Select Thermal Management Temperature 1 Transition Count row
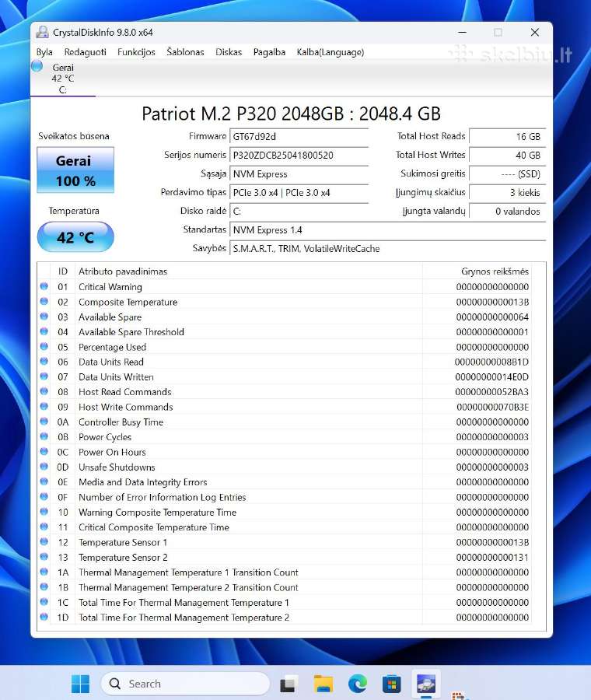This screenshot has height=700, width=591. [x=285, y=572]
